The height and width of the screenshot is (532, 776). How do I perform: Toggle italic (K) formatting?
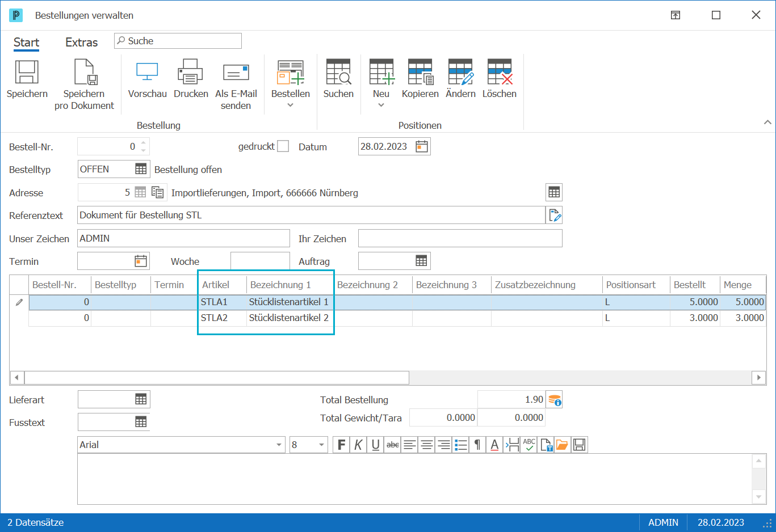[358, 445]
